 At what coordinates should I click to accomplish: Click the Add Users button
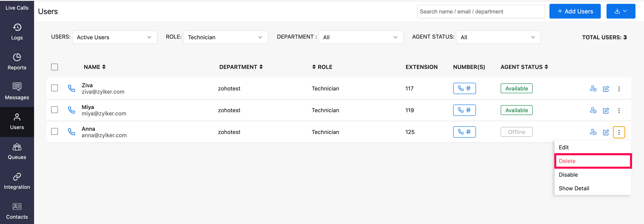point(575,12)
